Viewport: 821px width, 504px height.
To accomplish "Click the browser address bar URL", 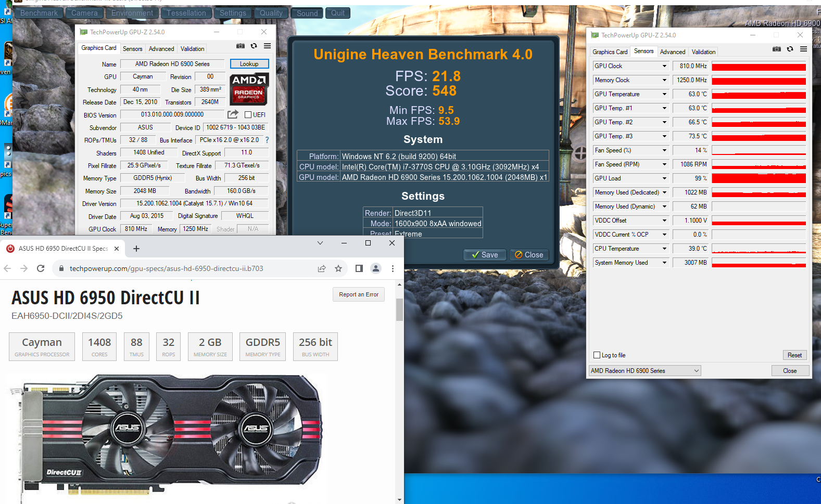I will coord(167,268).
